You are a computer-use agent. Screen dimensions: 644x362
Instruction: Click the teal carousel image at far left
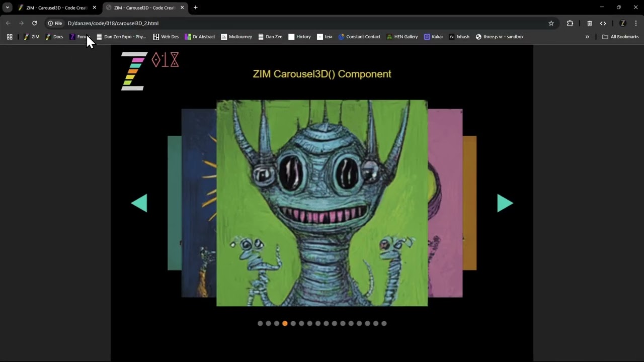pos(175,203)
